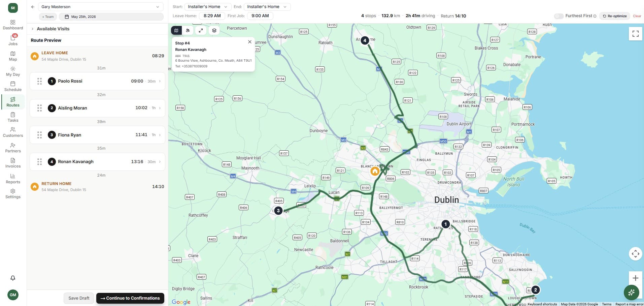Open the Dashboard sidebar item

coord(13,25)
